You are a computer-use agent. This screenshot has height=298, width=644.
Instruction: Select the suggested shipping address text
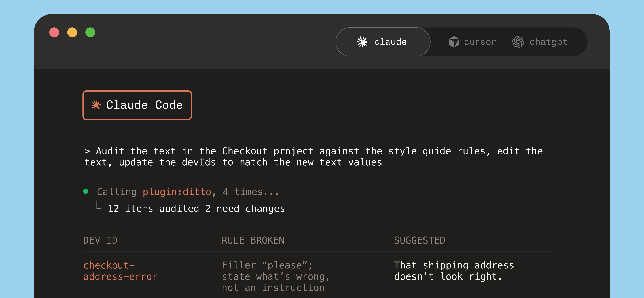(x=454, y=271)
